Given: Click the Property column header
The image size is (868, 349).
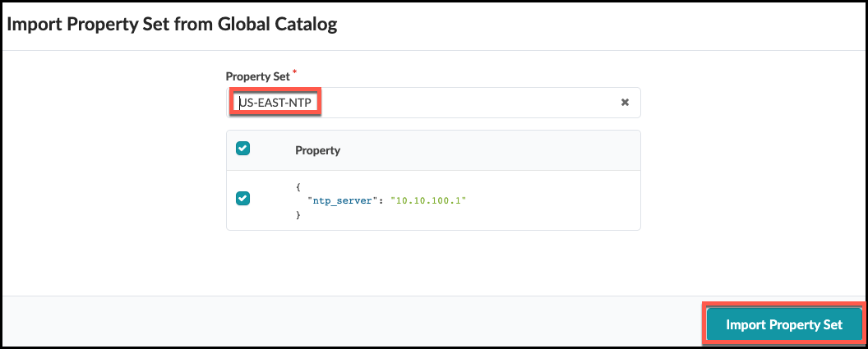Looking at the screenshot, I should click(x=317, y=151).
